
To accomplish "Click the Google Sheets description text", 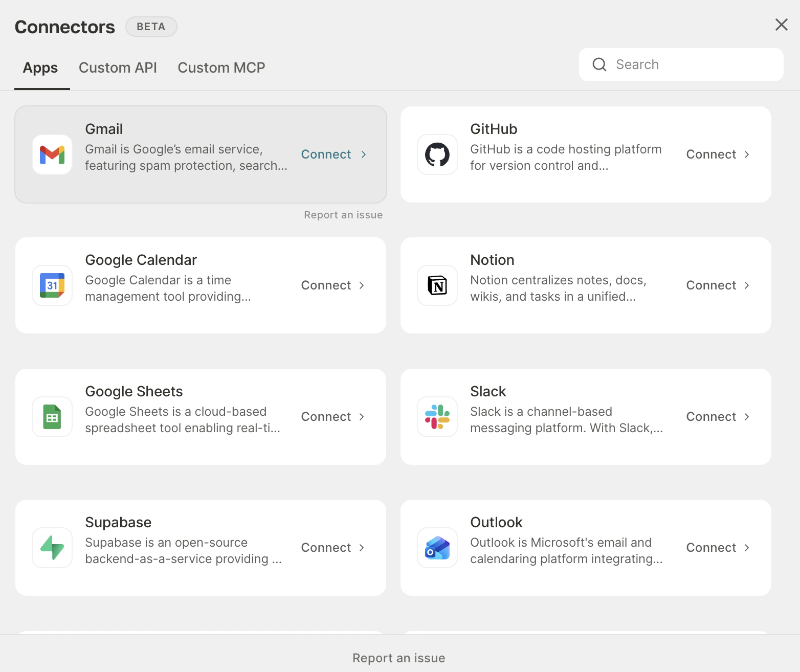I will [183, 420].
